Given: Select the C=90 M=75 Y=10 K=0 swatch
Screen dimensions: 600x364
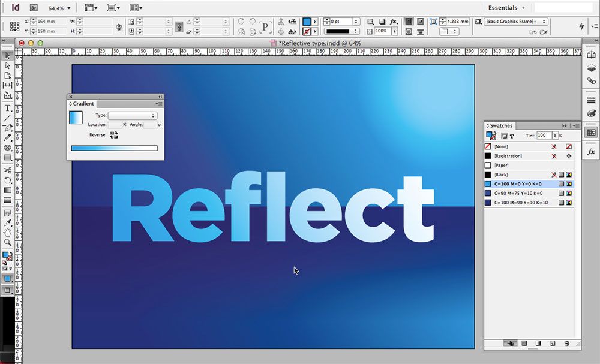Looking at the screenshot, I should pos(529,194).
